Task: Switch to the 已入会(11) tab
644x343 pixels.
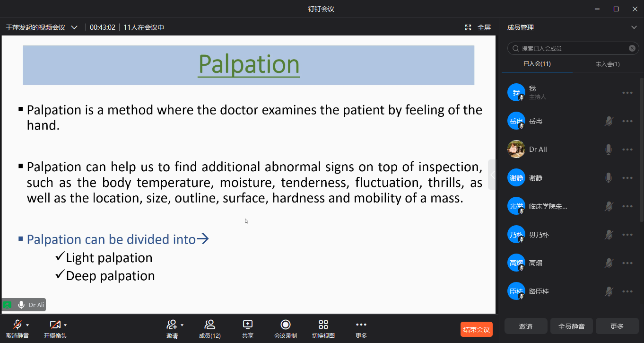Action: 537,64
